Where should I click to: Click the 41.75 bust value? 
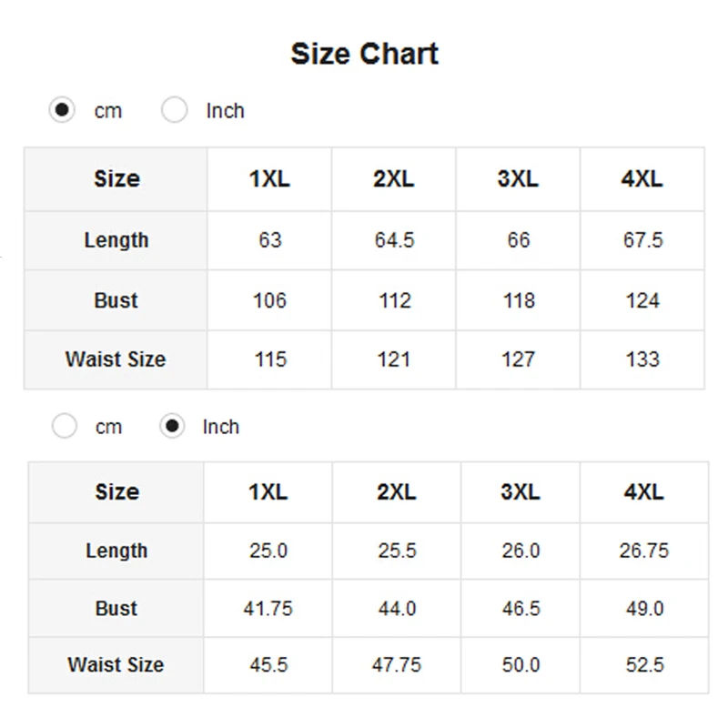[268, 609]
